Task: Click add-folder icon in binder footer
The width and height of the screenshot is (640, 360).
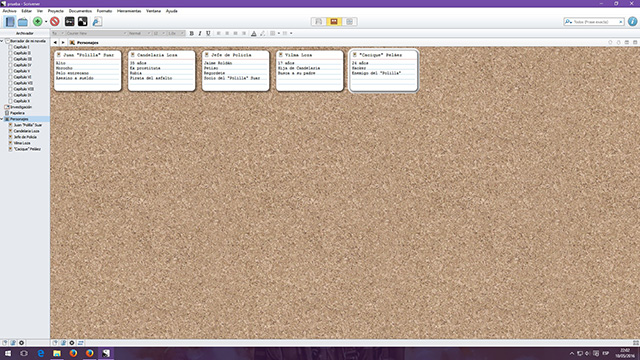Action: point(13,343)
